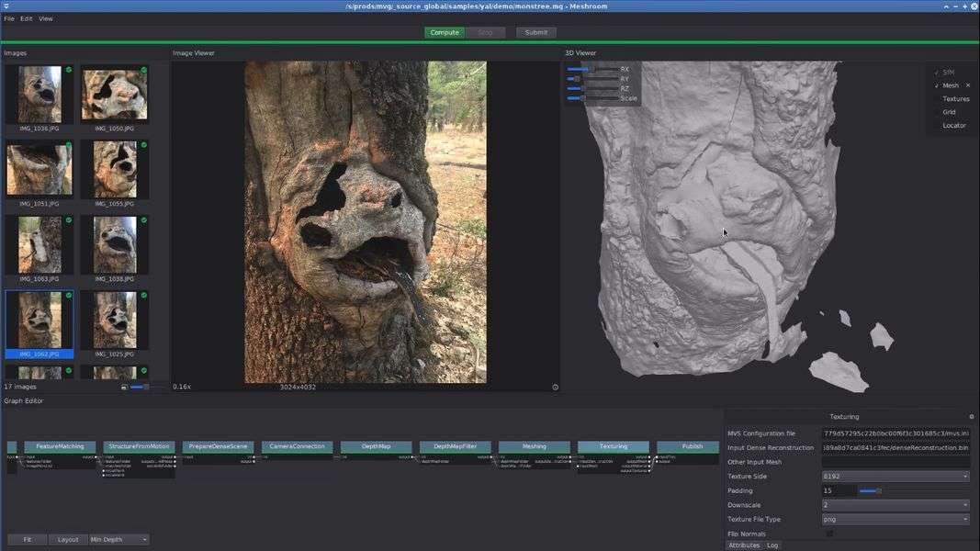Image resolution: width=980 pixels, height=551 pixels.
Task: Open the File menu
Action: point(9,18)
